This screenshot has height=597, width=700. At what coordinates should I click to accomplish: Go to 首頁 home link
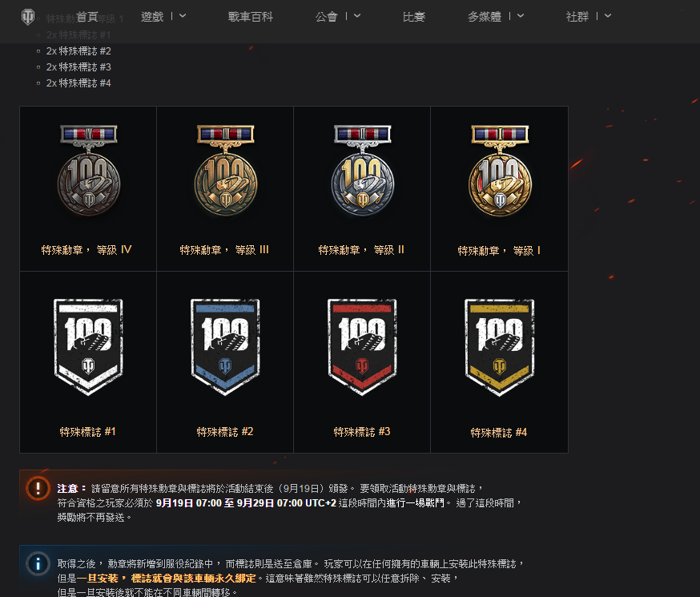[87, 17]
